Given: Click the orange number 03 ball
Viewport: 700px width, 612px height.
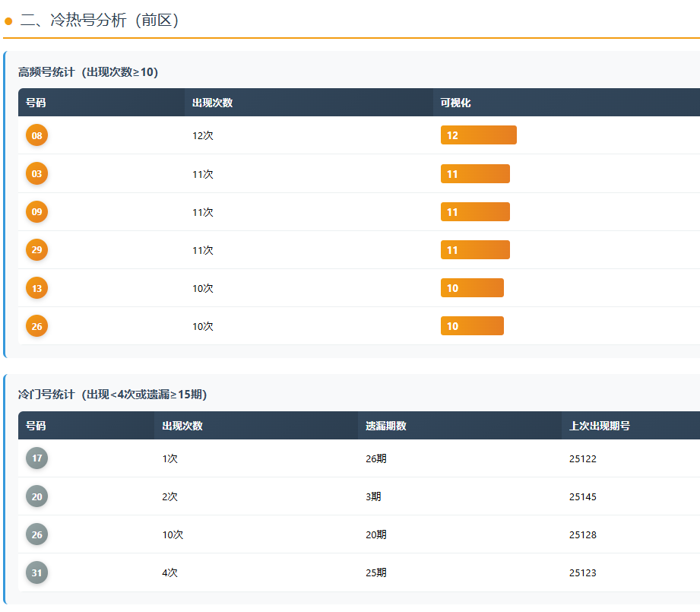Looking at the screenshot, I should pos(36,173).
